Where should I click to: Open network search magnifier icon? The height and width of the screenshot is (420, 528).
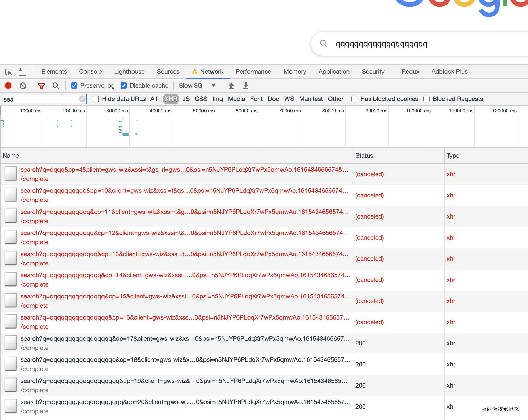click(56, 86)
